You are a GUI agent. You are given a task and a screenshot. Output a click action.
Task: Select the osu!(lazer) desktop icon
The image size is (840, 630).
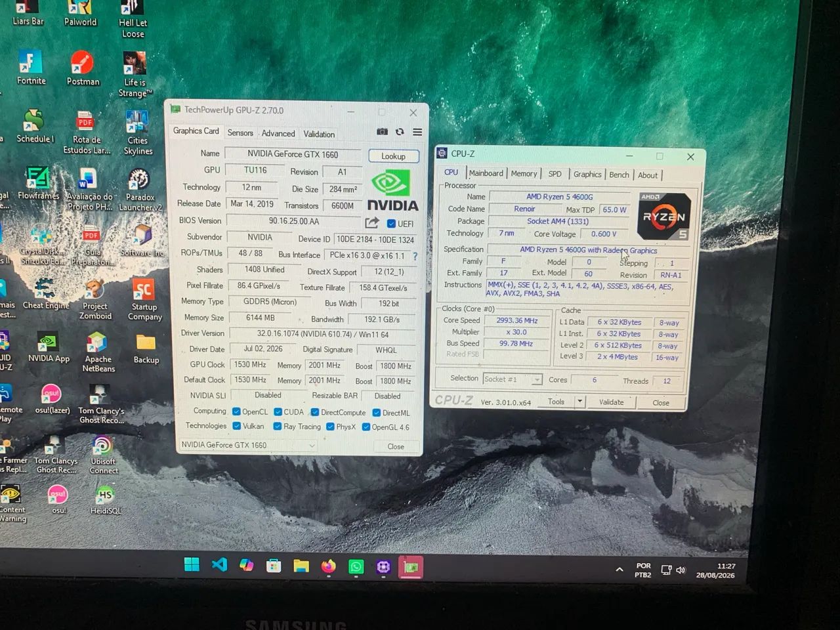pyautogui.click(x=52, y=399)
